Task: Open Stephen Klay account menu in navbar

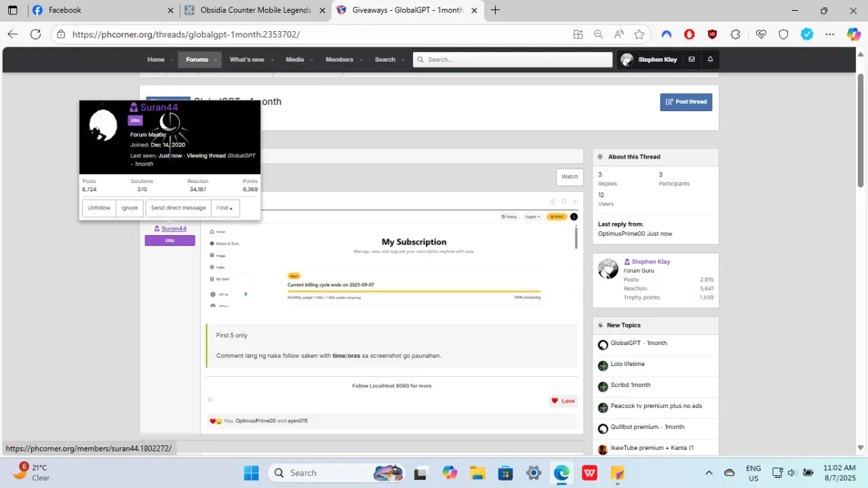Action: click(650, 60)
